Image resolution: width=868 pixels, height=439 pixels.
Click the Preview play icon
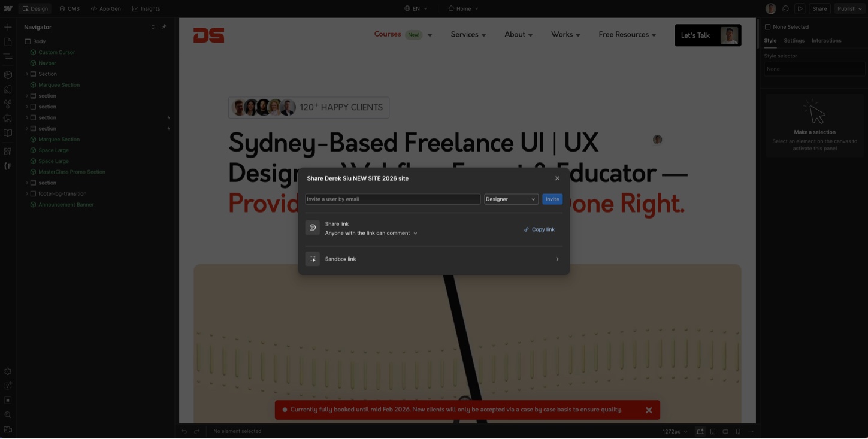800,8
